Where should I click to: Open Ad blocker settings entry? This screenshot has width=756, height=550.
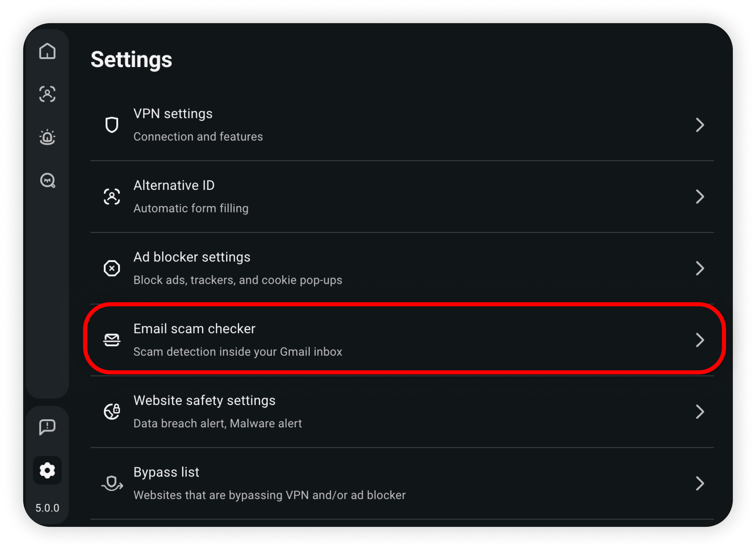coord(402,268)
